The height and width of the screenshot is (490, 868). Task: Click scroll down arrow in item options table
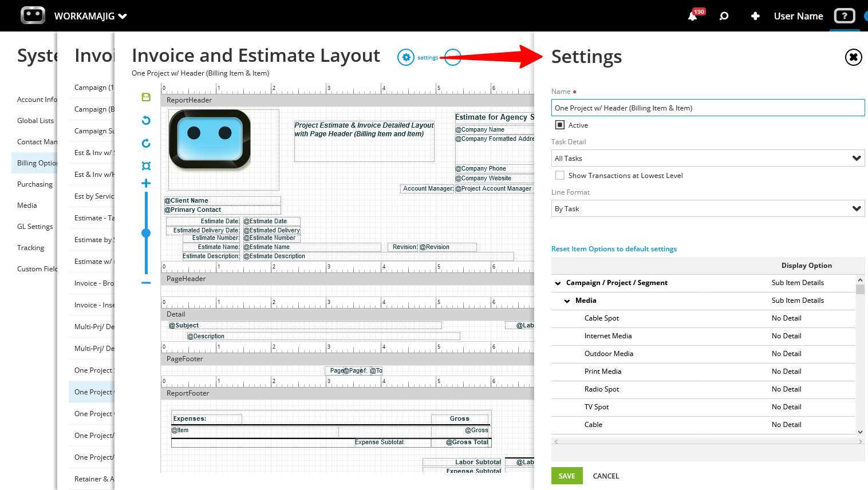point(860,432)
